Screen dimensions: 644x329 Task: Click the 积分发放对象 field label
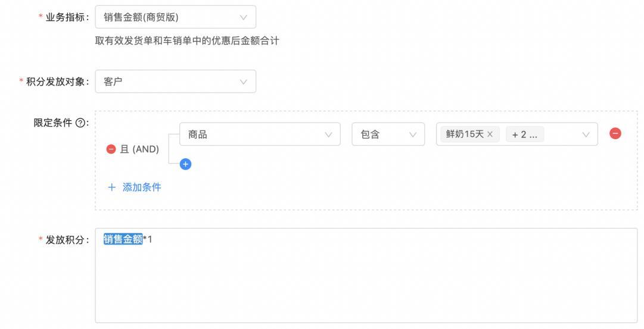(x=57, y=82)
